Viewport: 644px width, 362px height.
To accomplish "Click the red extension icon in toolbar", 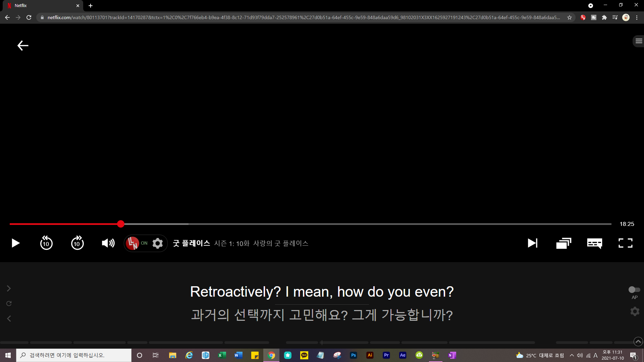I will click(x=583, y=17).
